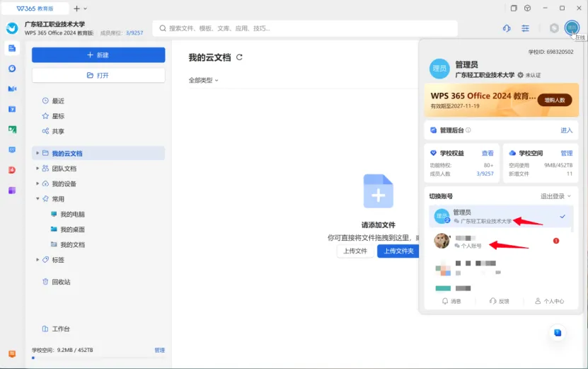The width and height of the screenshot is (588, 369).
Task: Click 查看 link for 学校权益
Action: pyautogui.click(x=488, y=153)
